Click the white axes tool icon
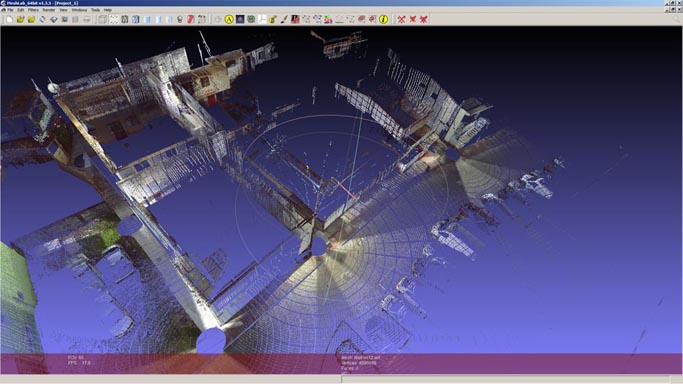This screenshot has width=683, height=384. coord(262,19)
